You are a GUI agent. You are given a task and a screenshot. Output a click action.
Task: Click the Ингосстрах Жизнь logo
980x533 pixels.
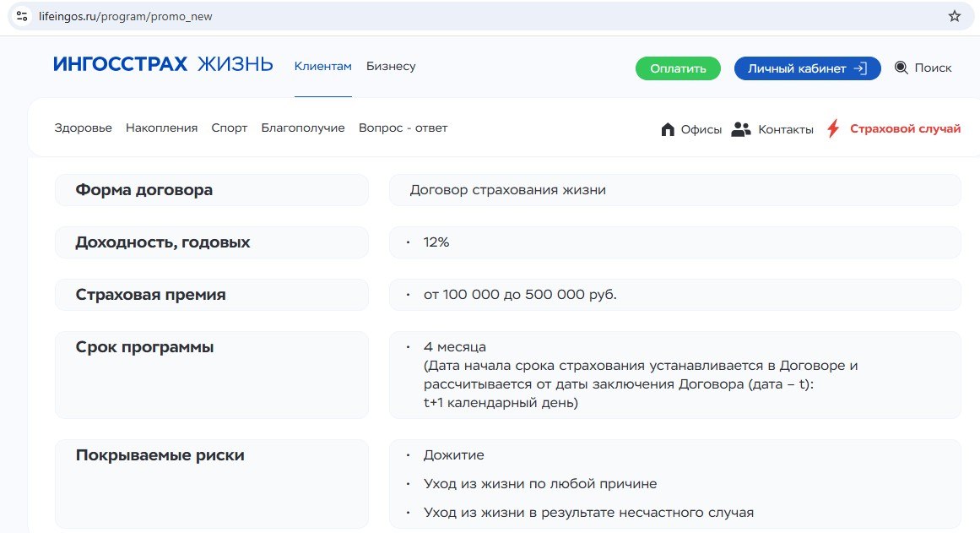click(163, 64)
